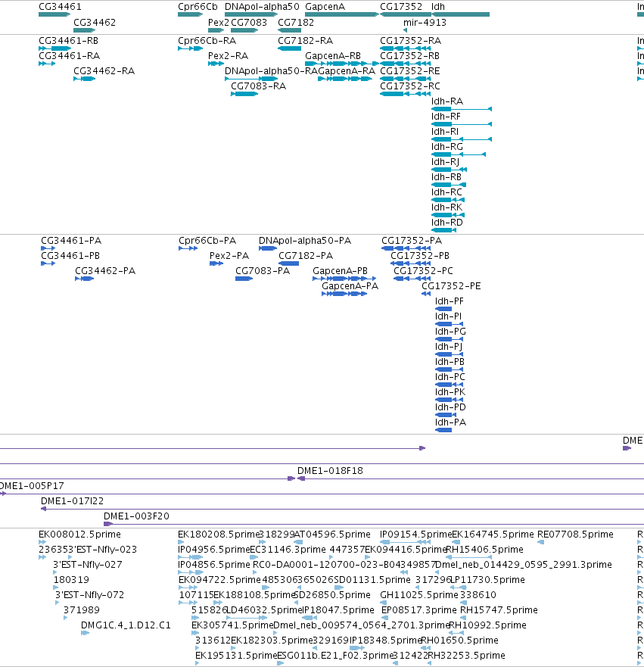Select the GapcenA-RB transcript label

[x=333, y=56]
